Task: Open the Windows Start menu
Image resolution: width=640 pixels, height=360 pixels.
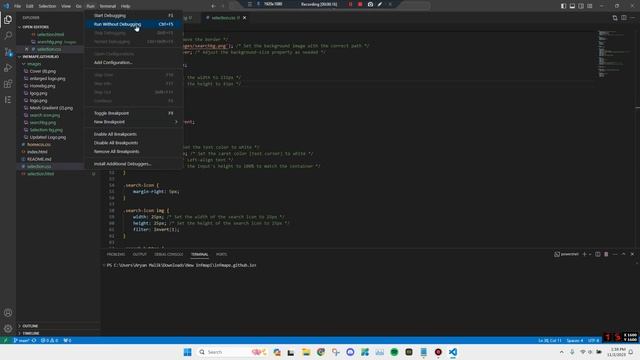Action: pos(187,352)
